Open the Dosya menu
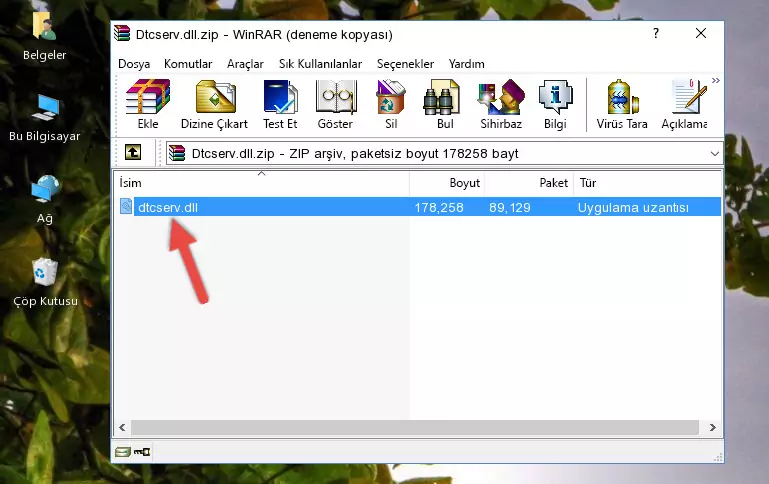This screenshot has height=484, width=769. [x=134, y=64]
